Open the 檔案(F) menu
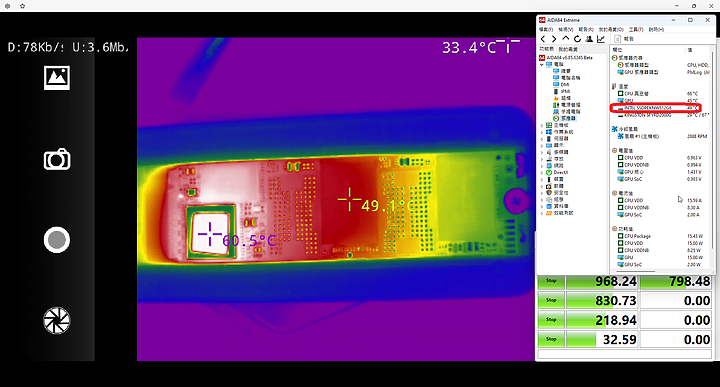Viewport: 720px width, 387px height. point(546,29)
